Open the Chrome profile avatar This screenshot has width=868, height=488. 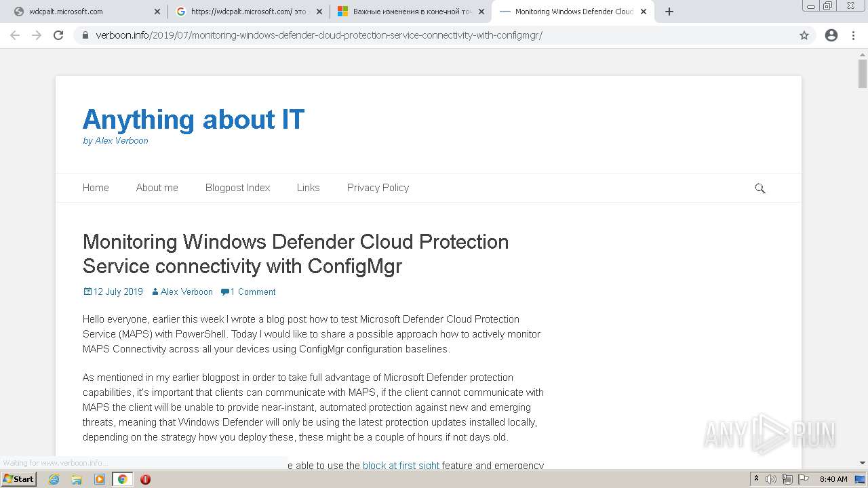point(831,35)
